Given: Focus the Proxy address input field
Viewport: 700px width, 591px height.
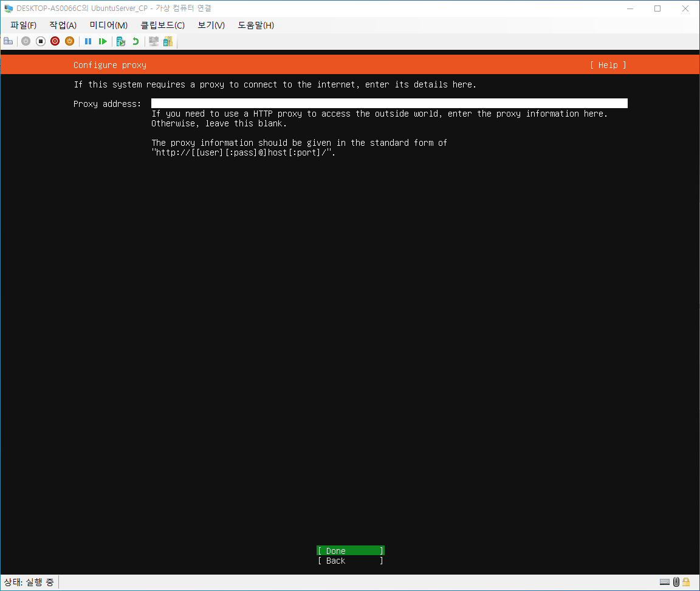Looking at the screenshot, I should (x=389, y=103).
